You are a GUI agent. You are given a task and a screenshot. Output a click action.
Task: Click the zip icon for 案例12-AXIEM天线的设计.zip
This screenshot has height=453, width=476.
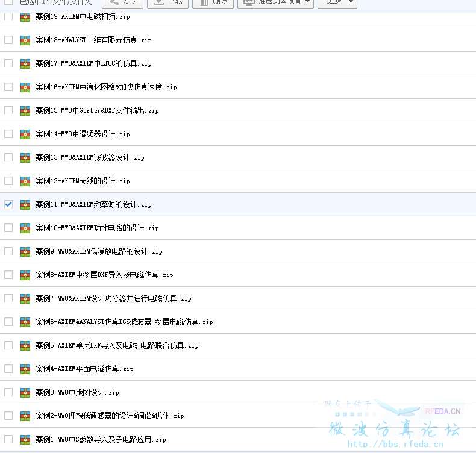[x=25, y=181]
